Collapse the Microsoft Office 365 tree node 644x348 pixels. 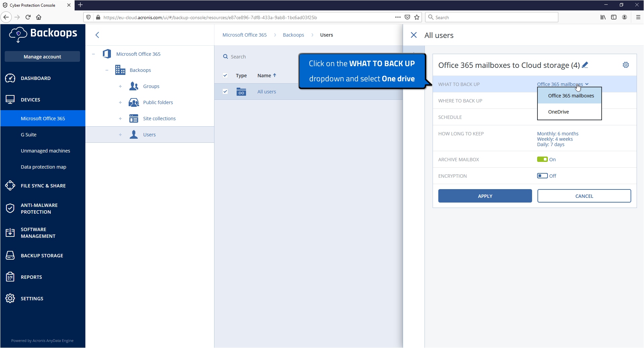click(x=93, y=54)
